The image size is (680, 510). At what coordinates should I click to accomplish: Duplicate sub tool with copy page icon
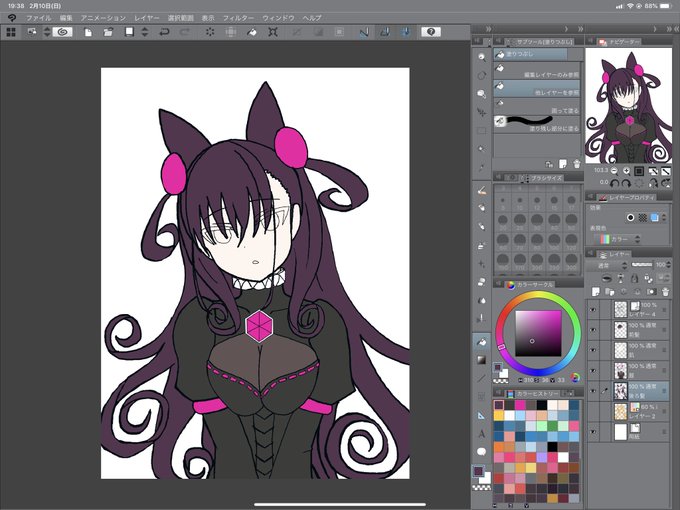pos(562,164)
